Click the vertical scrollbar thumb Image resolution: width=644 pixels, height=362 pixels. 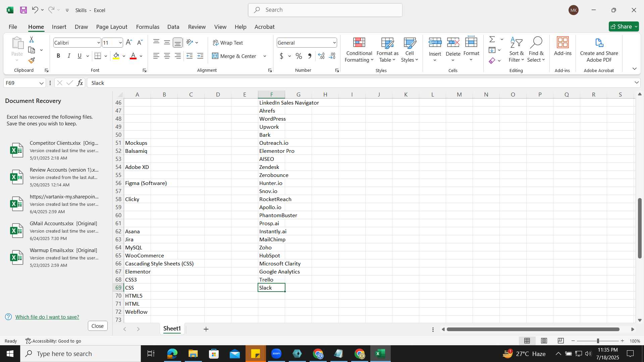pos(640,228)
